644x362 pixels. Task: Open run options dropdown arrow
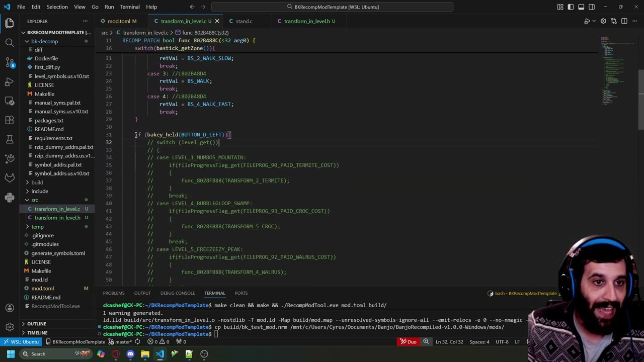coord(593,21)
